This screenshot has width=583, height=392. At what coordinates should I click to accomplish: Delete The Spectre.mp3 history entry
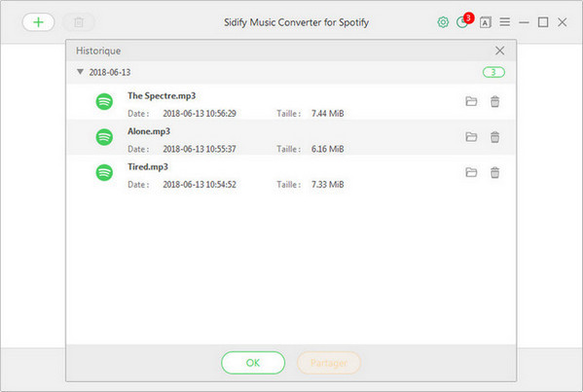(x=494, y=101)
